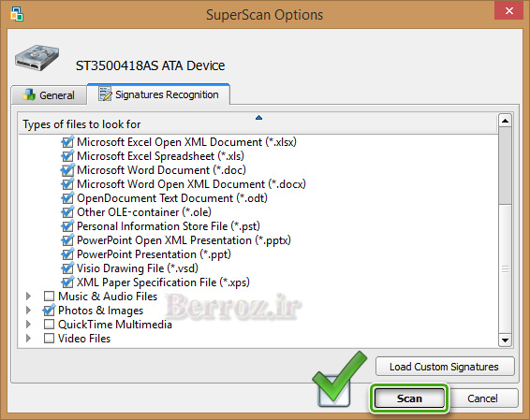Select 'Visio Drawing File (*.vsd)' row text
Viewport: 530px width, 420px height.
tap(138, 268)
